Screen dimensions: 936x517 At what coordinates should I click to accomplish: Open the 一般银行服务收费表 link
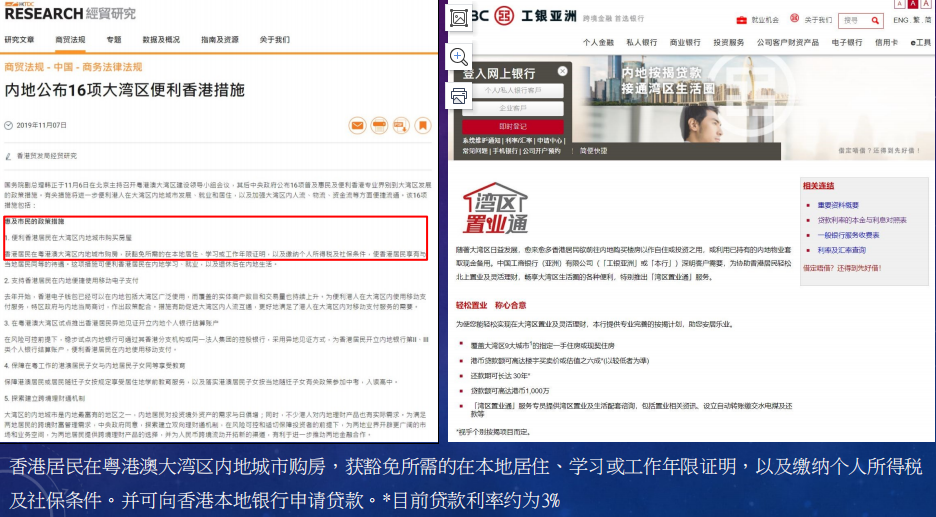point(848,235)
